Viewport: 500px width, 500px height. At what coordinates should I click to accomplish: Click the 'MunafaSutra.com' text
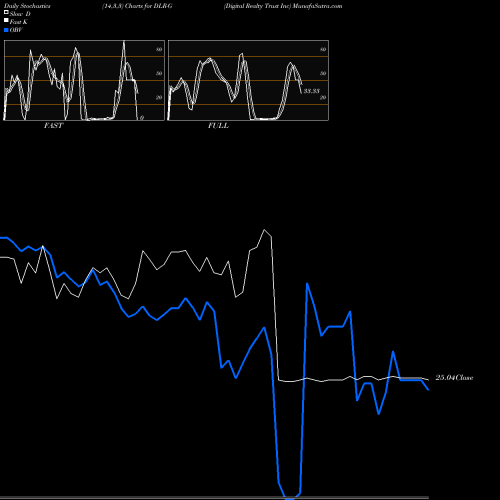click(x=317, y=6)
